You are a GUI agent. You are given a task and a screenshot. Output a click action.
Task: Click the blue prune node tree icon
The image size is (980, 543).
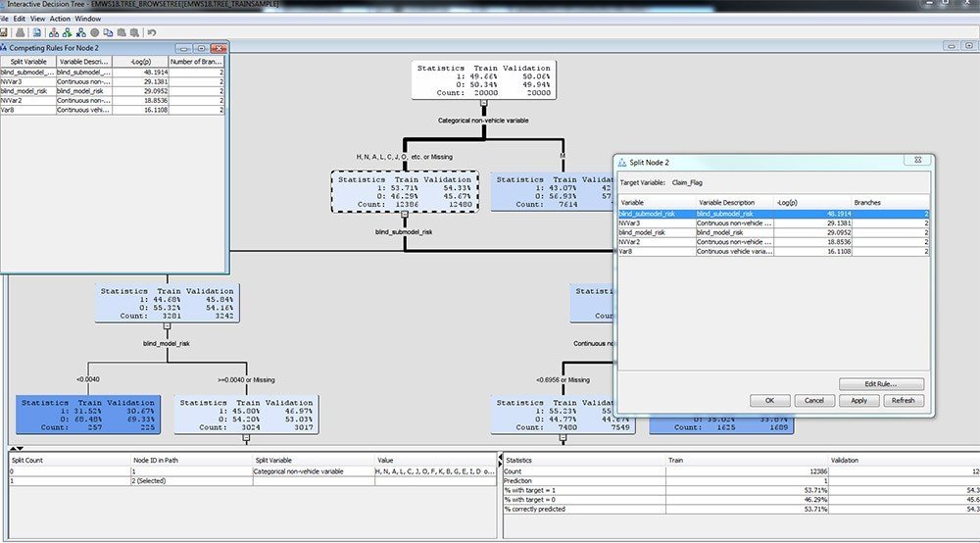79,32
